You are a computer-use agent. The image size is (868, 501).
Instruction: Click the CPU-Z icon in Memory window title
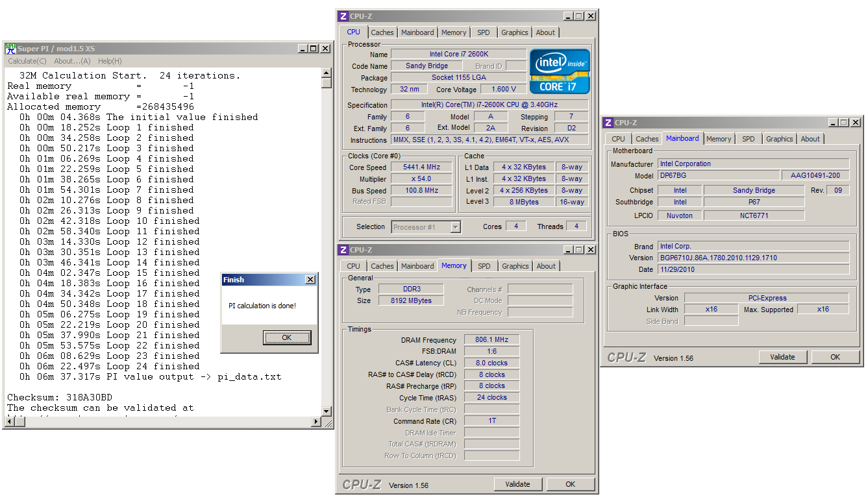click(343, 250)
